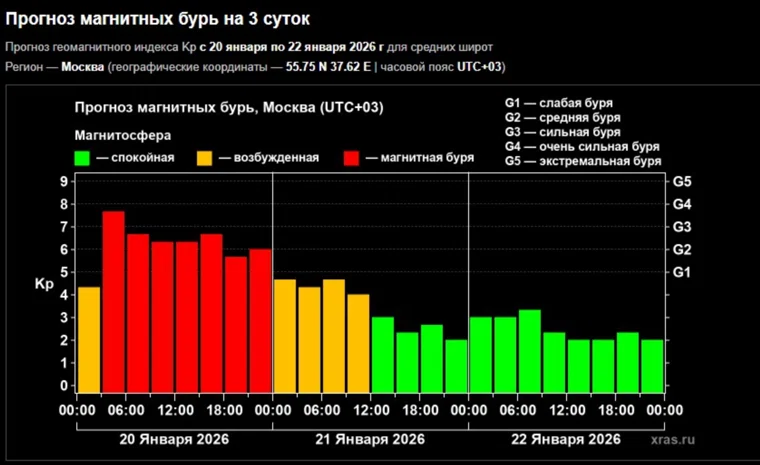760x465 pixels.
Task: Select the '21 Января 2026' date label
Action: (371, 439)
